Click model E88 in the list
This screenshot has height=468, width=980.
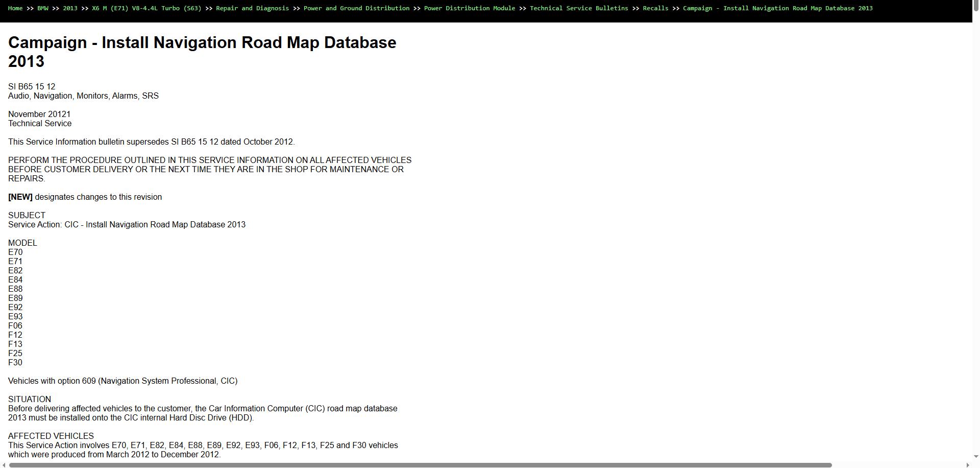click(15, 289)
